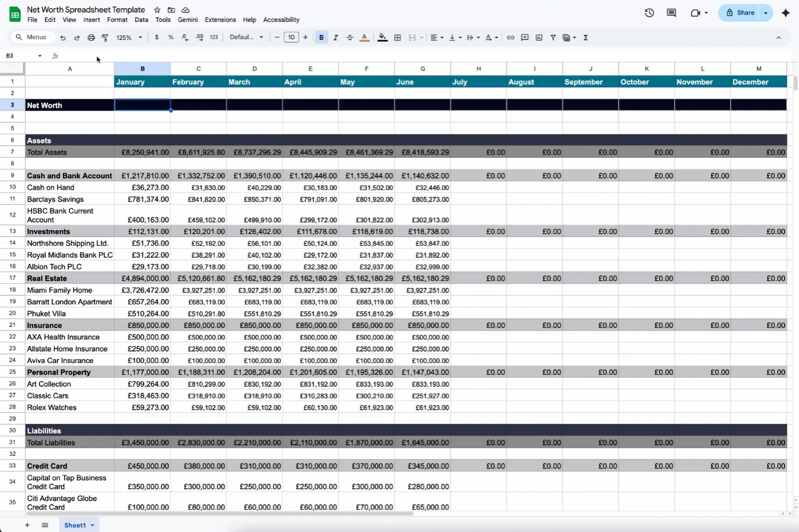Show all comments panel

[672, 12]
